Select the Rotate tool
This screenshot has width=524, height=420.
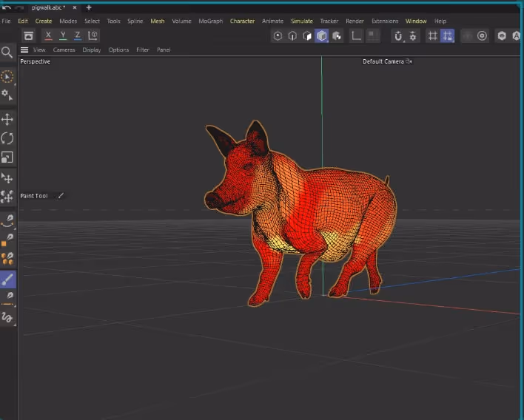pos(7,138)
